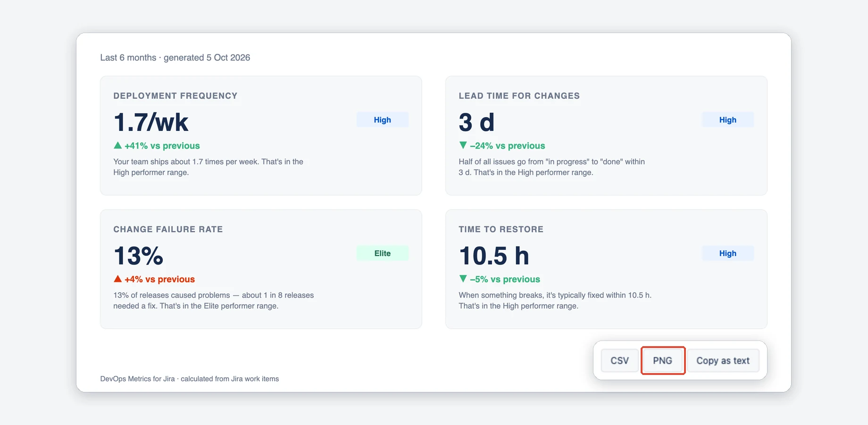Select the "+41% vs previous" trend text

click(162, 146)
